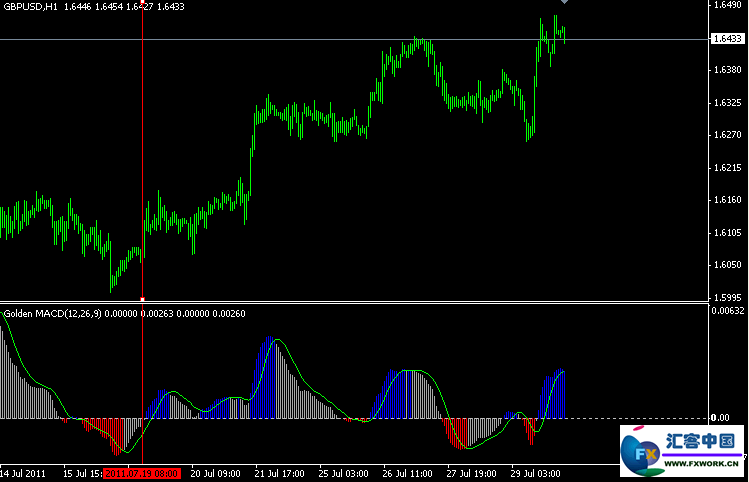Click the current price tag 1.6433
The image size is (749, 482).
click(726, 39)
